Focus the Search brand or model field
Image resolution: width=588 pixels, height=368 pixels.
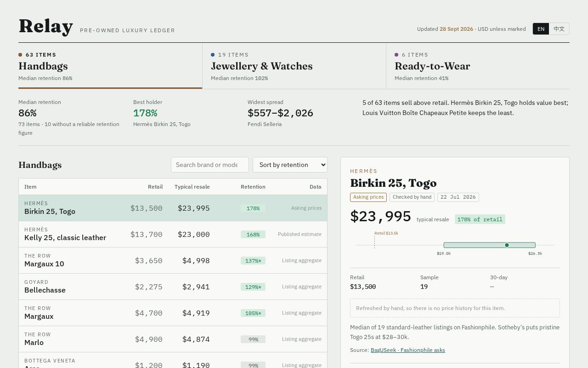point(210,165)
